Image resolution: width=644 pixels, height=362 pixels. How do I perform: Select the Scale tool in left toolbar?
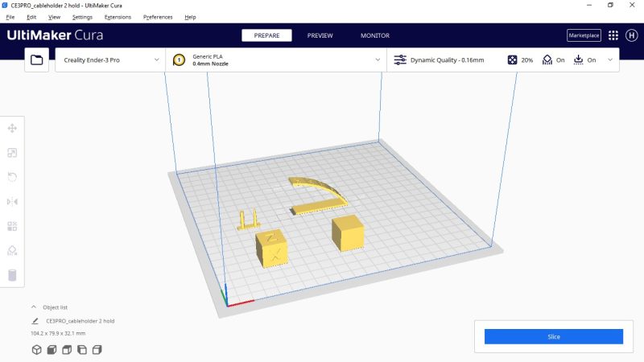tap(12, 153)
